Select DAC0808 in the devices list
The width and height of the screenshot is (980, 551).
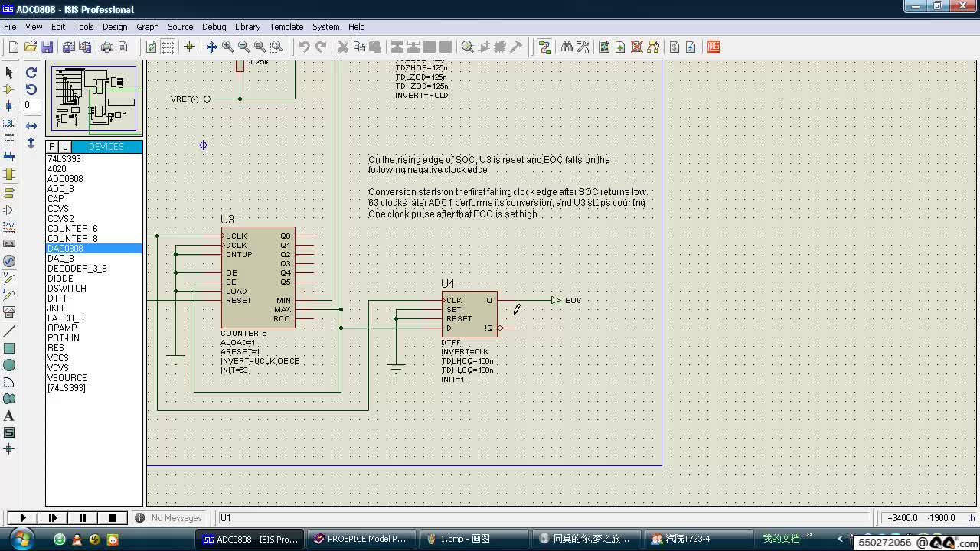94,249
